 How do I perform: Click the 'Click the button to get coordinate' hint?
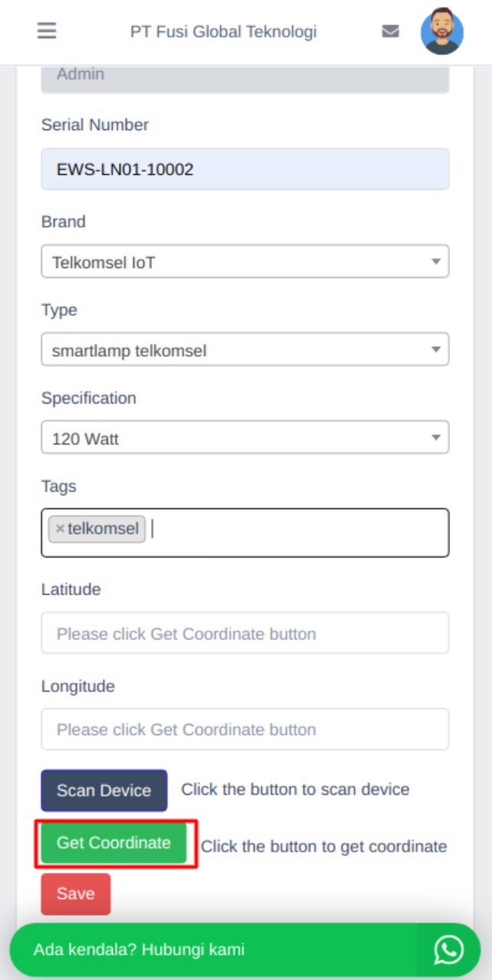coord(323,846)
